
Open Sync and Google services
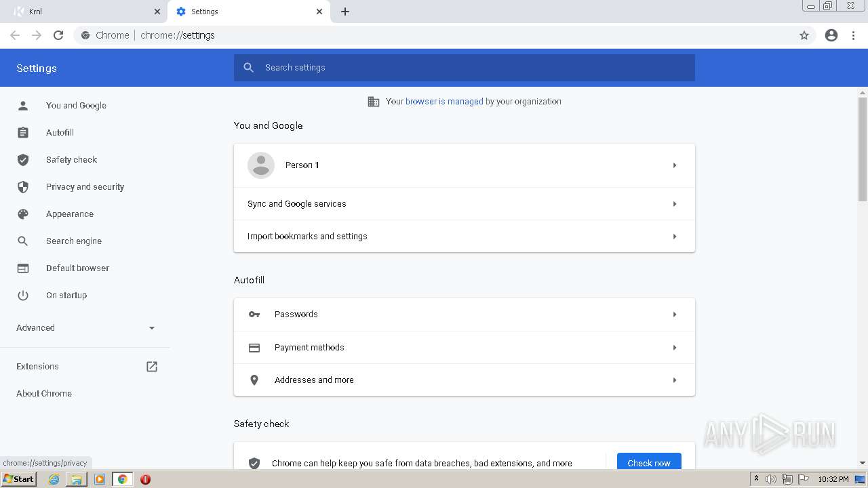465,204
